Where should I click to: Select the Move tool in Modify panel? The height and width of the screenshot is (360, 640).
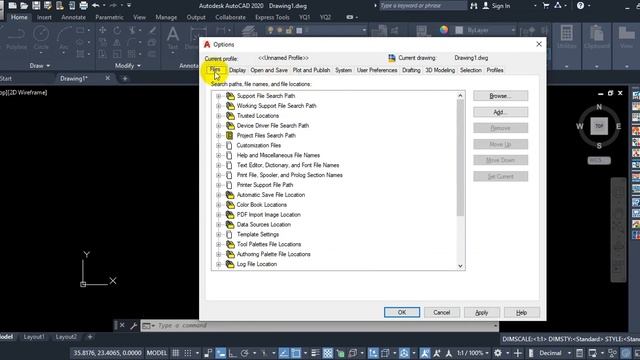(x=102, y=30)
